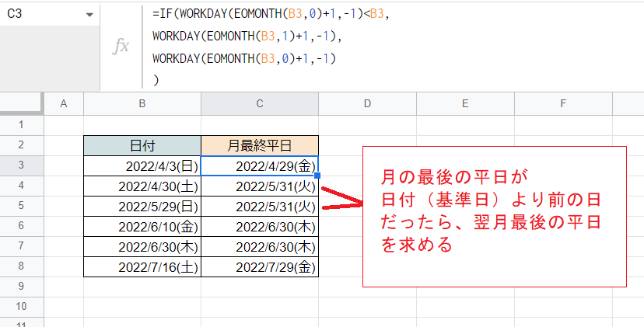644x327 pixels.
Task: Click cell 2022/7/16(土)
Action: [x=142, y=266]
